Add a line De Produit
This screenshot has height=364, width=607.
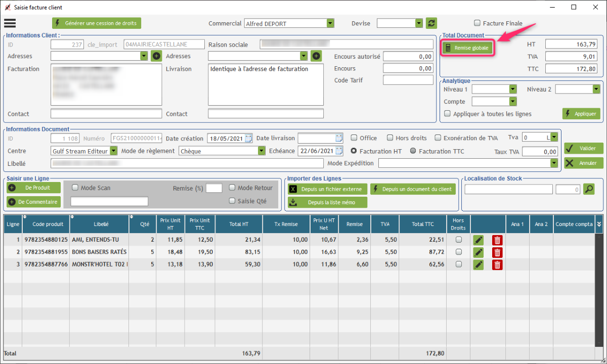click(33, 188)
